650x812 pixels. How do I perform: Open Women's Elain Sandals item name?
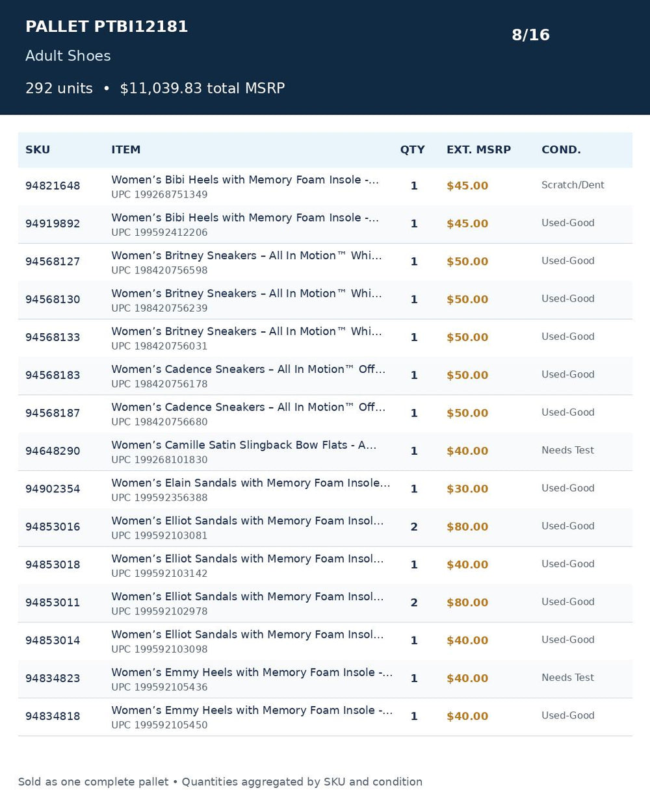pos(251,483)
